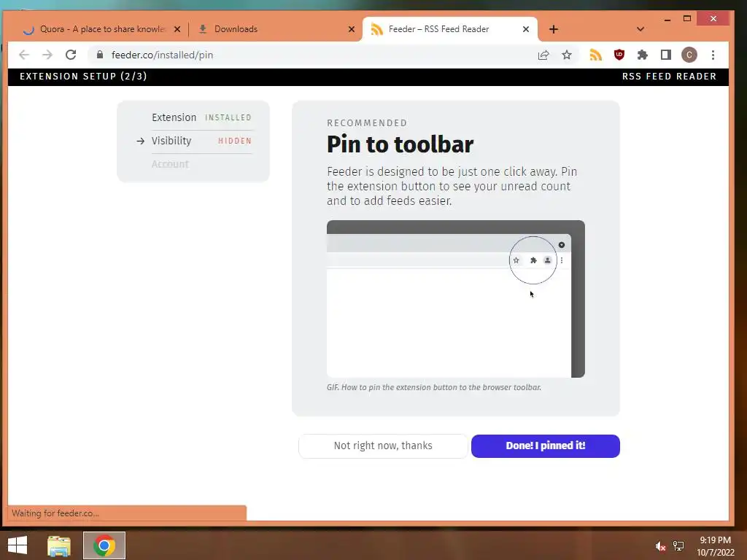Switch to the Downloads tab
The width and height of the screenshot is (747, 560).
(x=276, y=29)
